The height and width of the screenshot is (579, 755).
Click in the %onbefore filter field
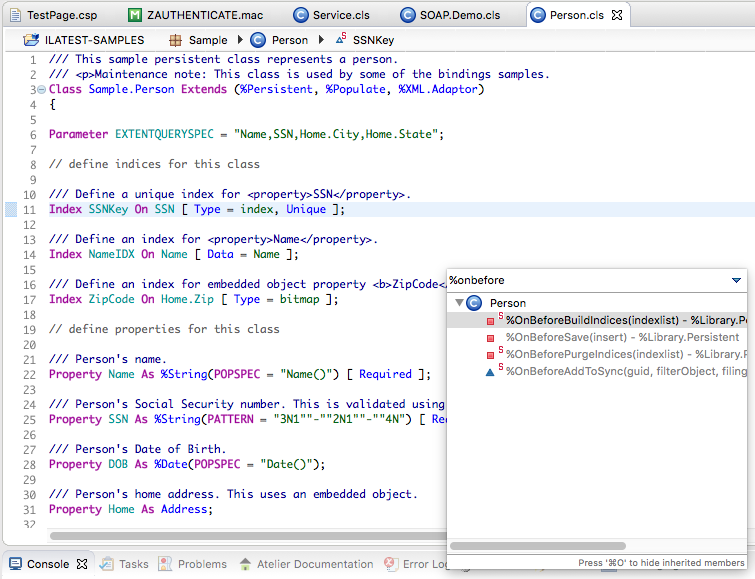[587, 280]
